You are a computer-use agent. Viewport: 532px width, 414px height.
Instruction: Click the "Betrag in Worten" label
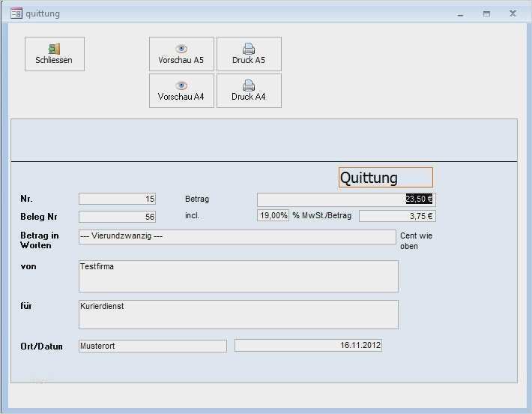[x=40, y=241]
